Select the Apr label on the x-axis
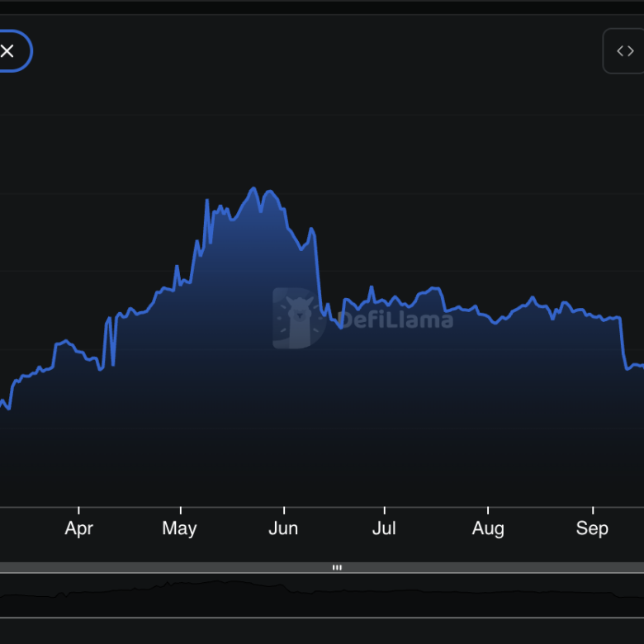This screenshot has width=644, height=644. click(x=78, y=528)
